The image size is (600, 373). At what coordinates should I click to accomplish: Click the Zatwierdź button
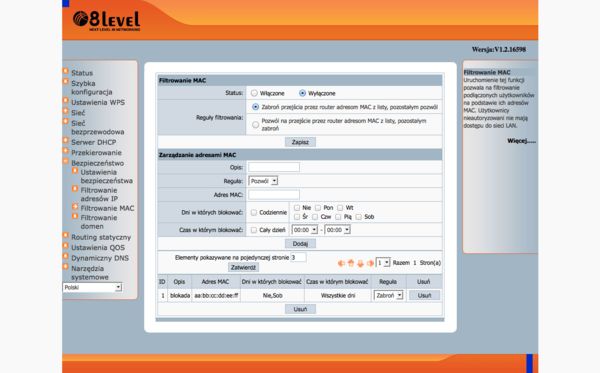243,267
